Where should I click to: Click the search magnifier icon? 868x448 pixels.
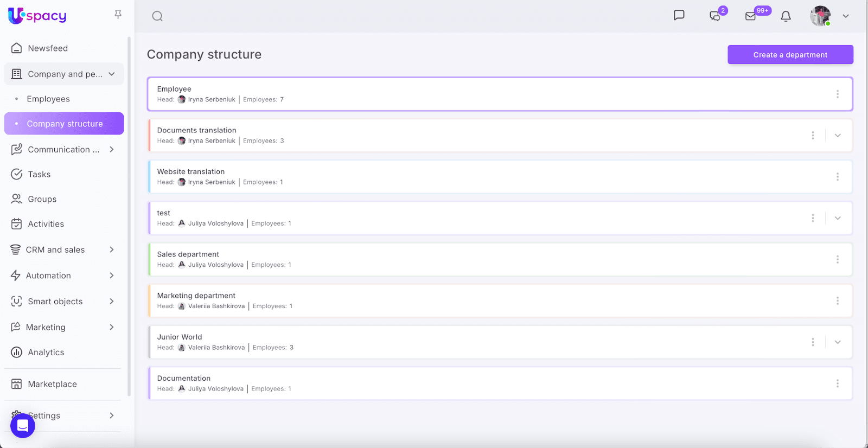(x=157, y=16)
